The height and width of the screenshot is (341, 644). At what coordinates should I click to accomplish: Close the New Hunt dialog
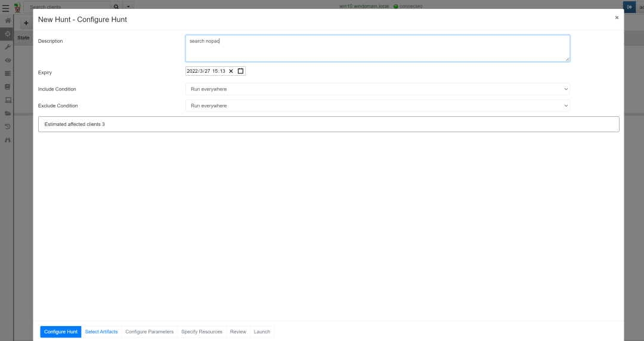(617, 18)
